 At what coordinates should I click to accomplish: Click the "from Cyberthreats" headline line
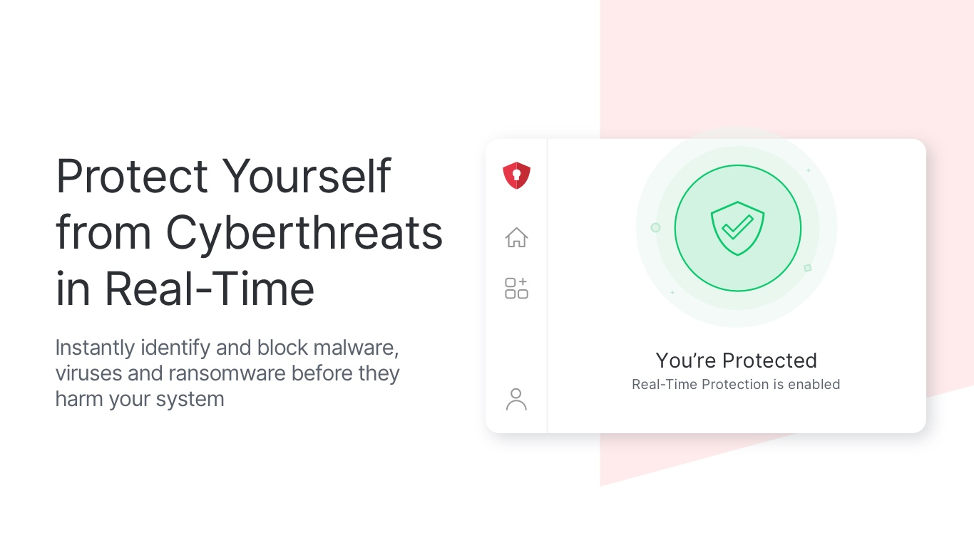point(249,233)
